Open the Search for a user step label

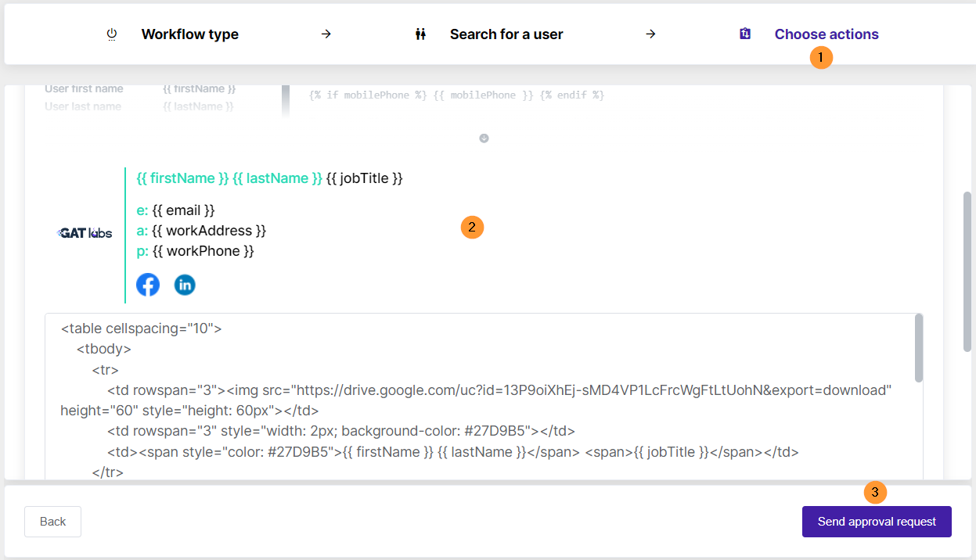click(x=506, y=34)
